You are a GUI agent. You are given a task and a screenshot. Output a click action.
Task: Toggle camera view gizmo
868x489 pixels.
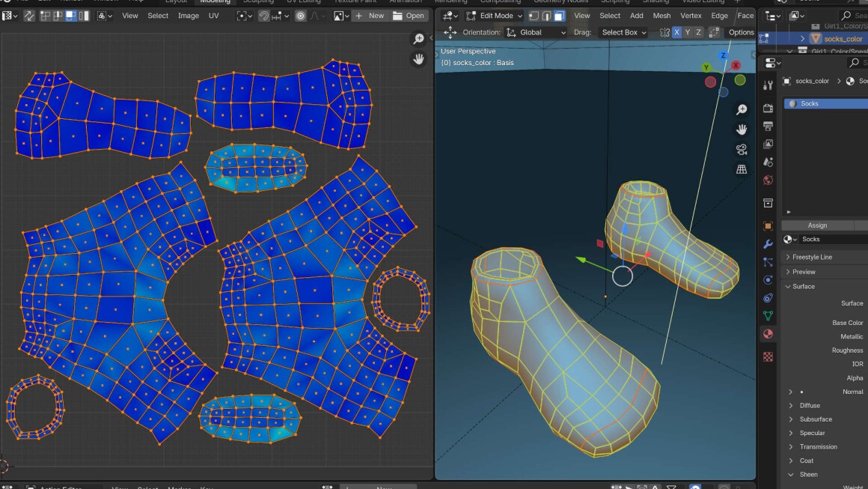tap(742, 150)
